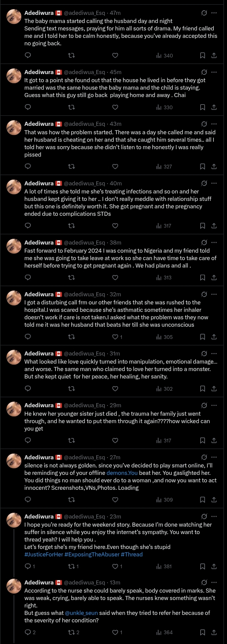Image resolution: width=227 pixels, height=644 pixels.
Task: Expand options for the 'weekend story' tweet
Action: (x=214, y=516)
